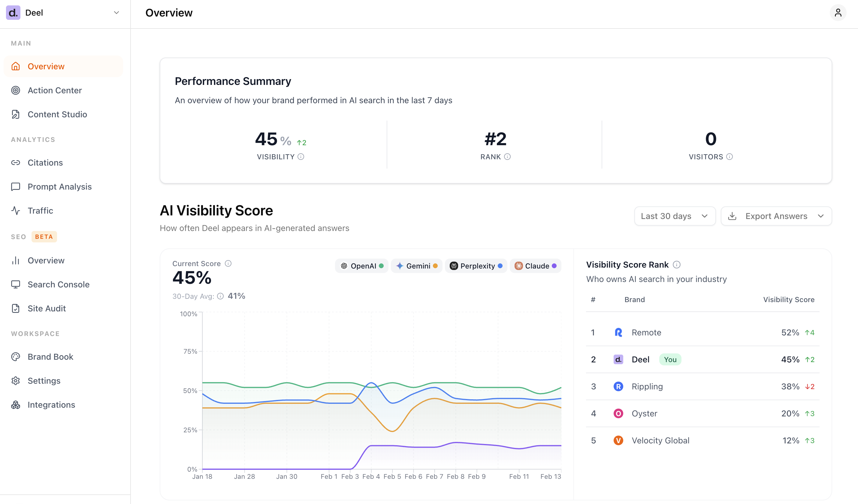Image resolution: width=858 pixels, height=504 pixels.
Task: Select Overview in the MAIN sidebar menu
Action: pyautogui.click(x=46, y=66)
